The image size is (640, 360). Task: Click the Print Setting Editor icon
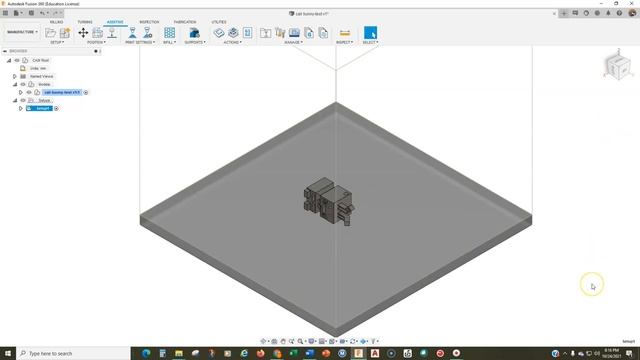[x=133, y=33]
